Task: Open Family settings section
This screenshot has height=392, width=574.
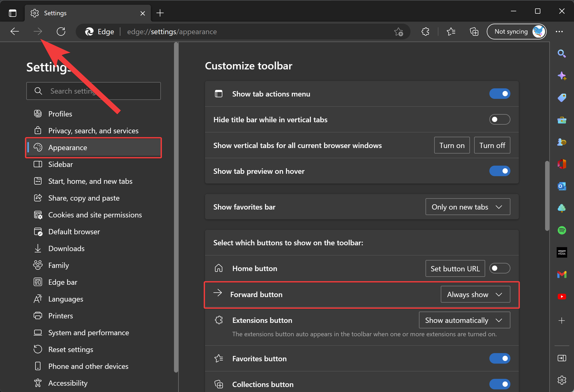Action: coord(93,265)
